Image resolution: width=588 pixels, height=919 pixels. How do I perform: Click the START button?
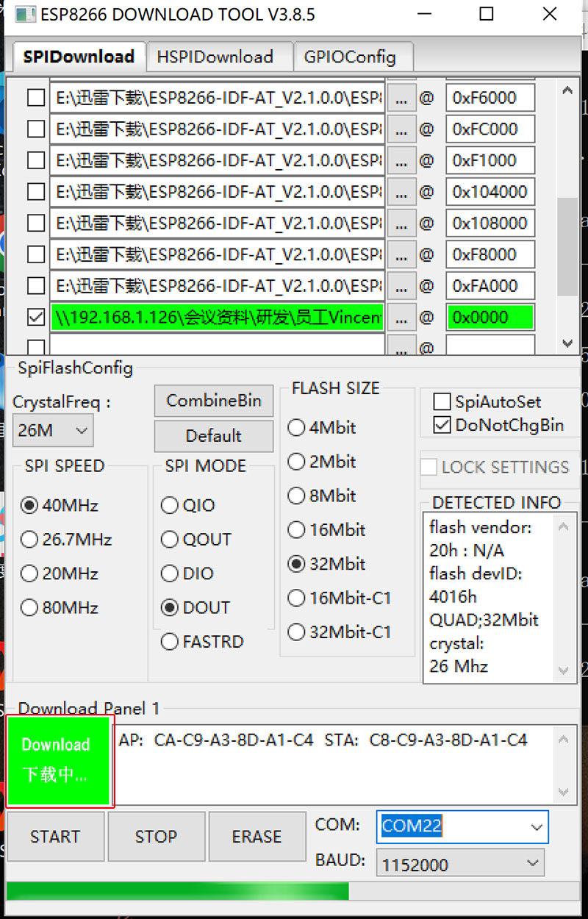pos(55,837)
